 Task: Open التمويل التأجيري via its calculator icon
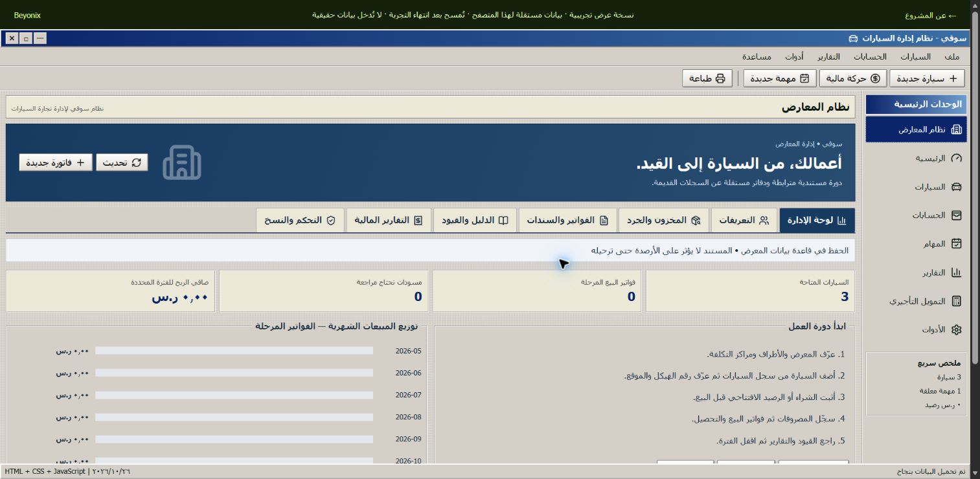coord(956,301)
